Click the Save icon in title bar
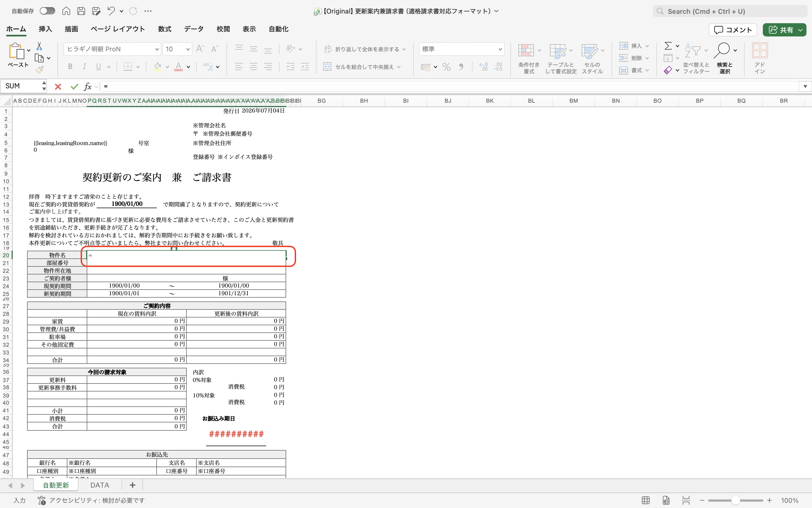Screen dimensions: 812x508 (81, 11)
